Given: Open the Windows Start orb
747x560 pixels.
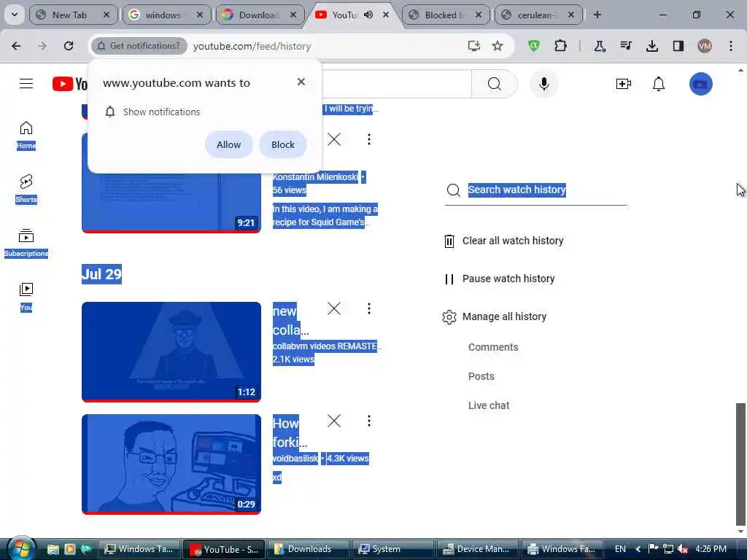Looking at the screenshot, I should [20, 549].
